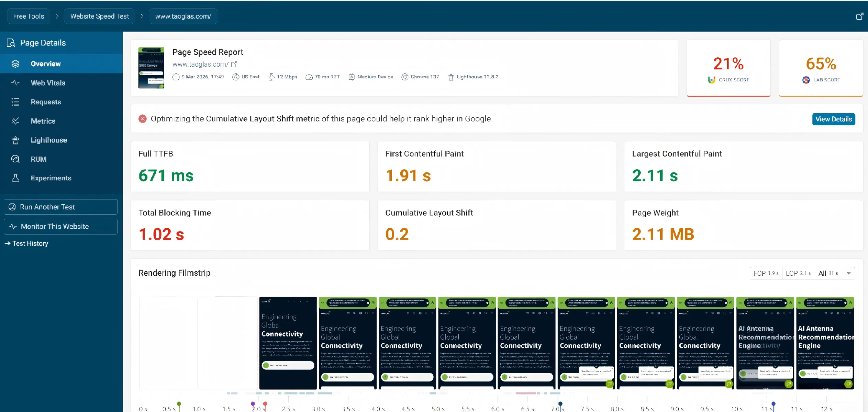The height and width of the screenshot is (412, 868).
Task: Open the Overview section in sidebar
Action: tap(61, 64)
